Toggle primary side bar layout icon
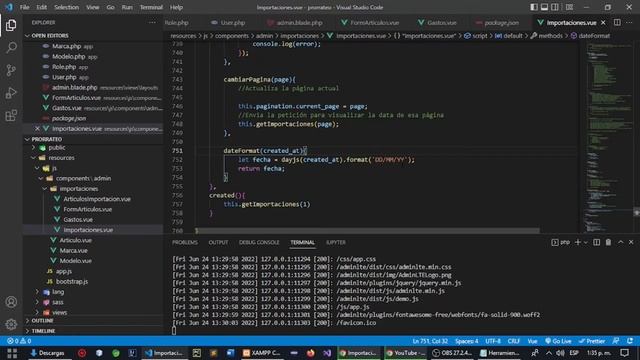The width and height of the screenshot is (640, 360). [534, 7]
